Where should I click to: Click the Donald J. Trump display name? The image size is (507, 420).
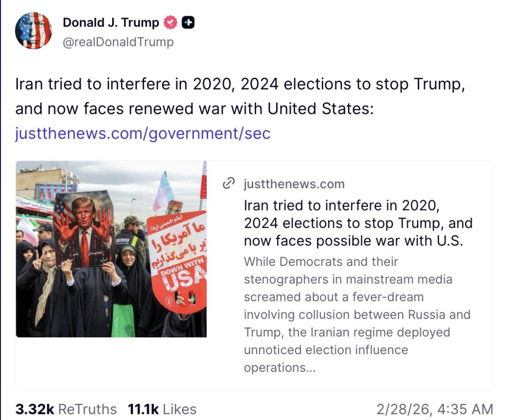(x=111, y=23)
